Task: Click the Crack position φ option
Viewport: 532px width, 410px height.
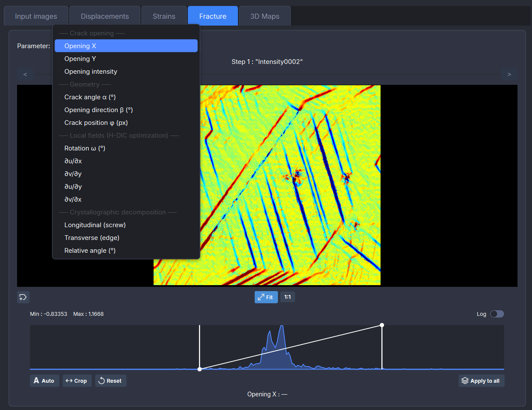Action: tap(96, 122)
